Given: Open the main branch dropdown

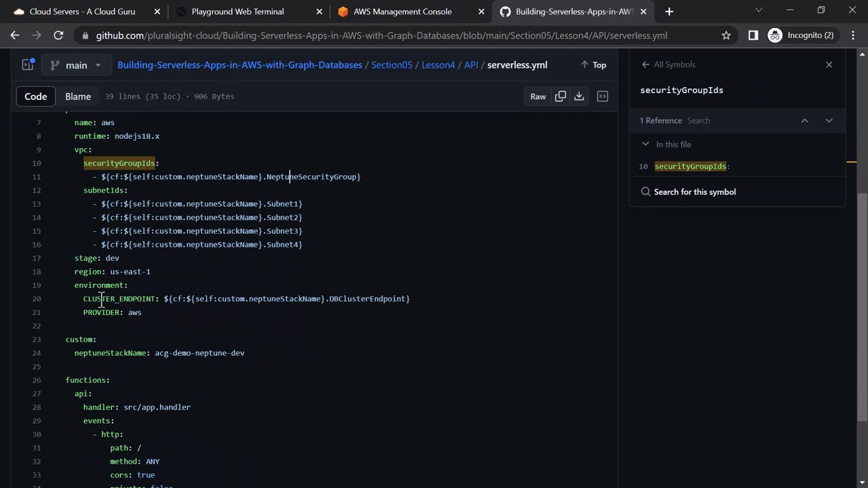Looking at the screenshot, I should click(75, 65).
